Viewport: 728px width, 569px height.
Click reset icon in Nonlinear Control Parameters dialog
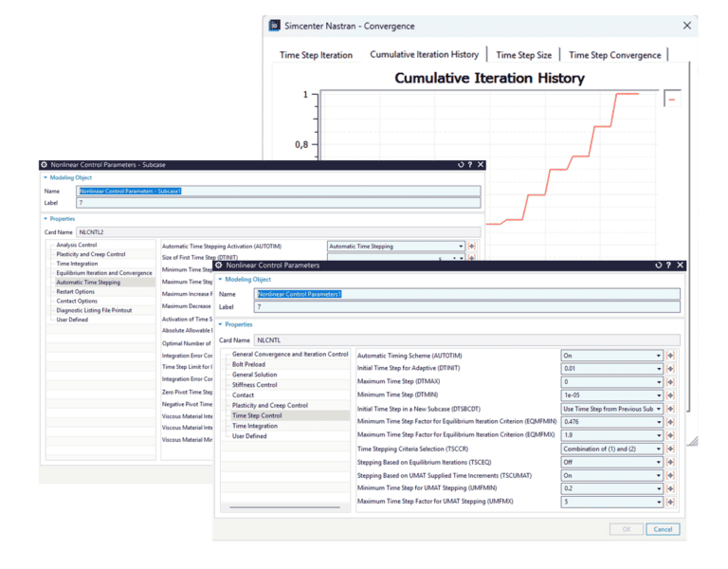pyautogui.click(x=658, y=265)
